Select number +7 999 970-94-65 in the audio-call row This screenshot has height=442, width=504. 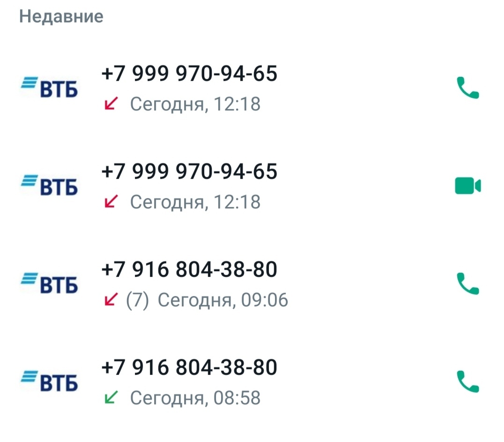189,74
